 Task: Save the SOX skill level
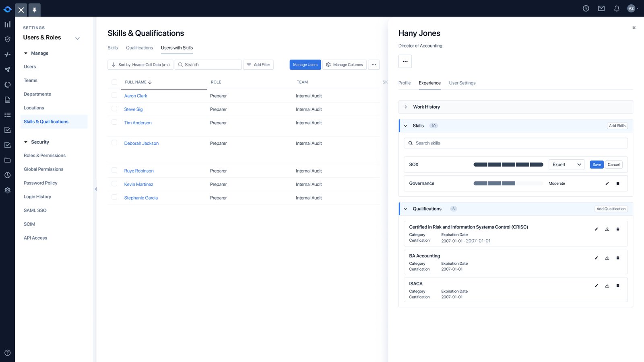597,165
